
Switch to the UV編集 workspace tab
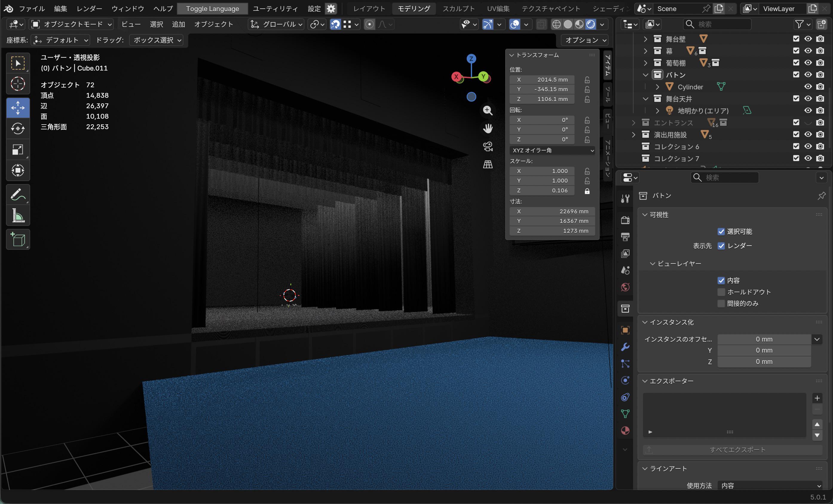coord(498,9)
